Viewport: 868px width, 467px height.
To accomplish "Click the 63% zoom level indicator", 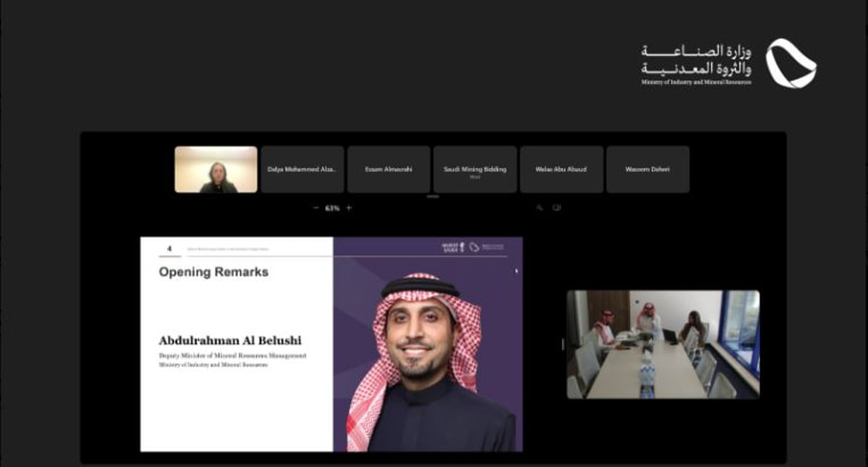I will (332, 208).
